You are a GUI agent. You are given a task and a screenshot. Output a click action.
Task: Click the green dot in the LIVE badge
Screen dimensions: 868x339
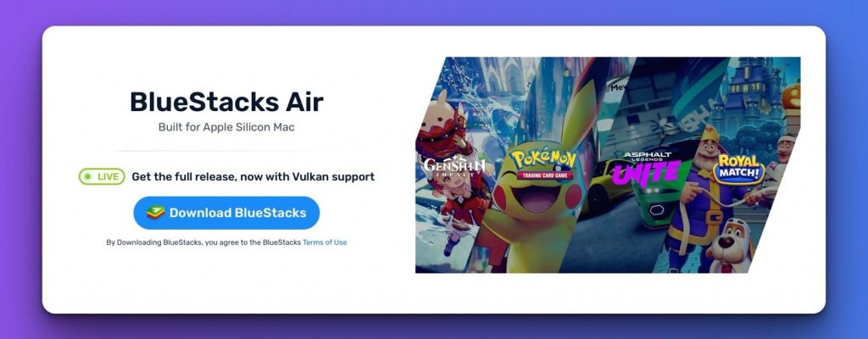(88, 176)
